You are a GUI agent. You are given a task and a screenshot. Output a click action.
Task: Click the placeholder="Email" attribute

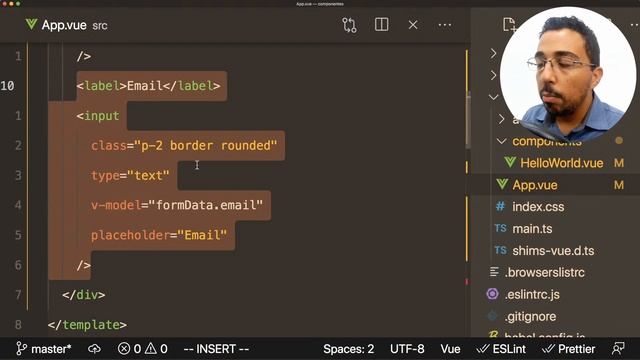point(159,235)
